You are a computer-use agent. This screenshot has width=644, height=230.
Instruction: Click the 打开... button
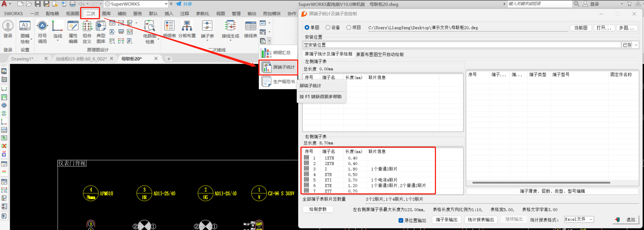coord(604,28)
